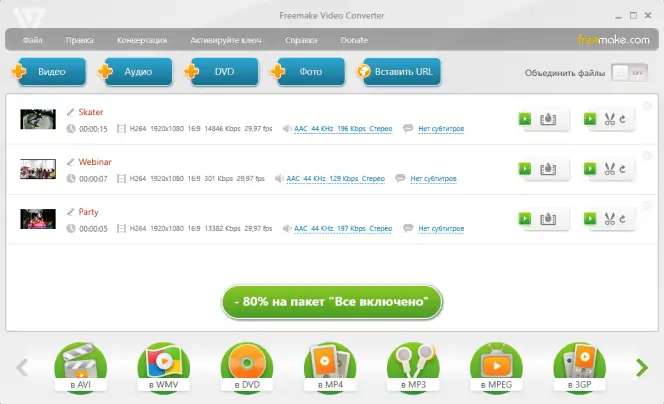The height and width of the screenshot is (404, 664).
Task: Open the watermark tool for Party
Action: (x=548, y=219)
